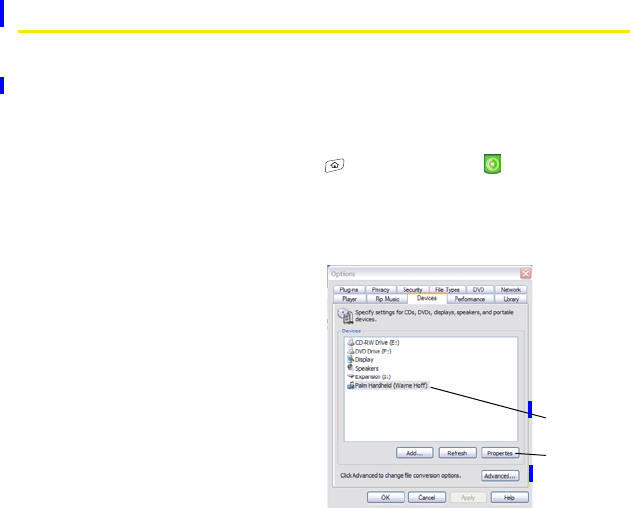Click the Refresh button
This screenshot has height=508, width=630.
(x=457, y=453)
